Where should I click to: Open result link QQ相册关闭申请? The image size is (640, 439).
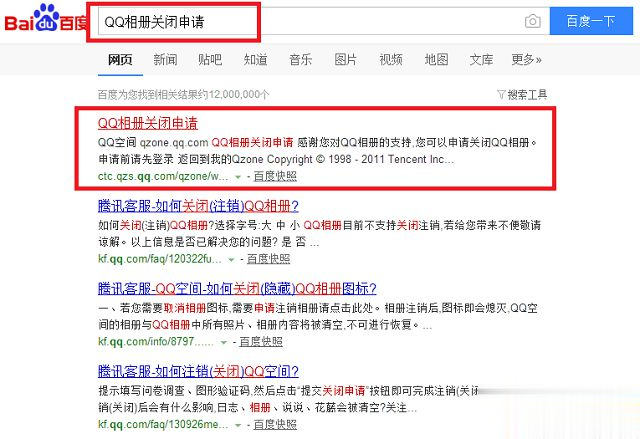pos(148,123)
